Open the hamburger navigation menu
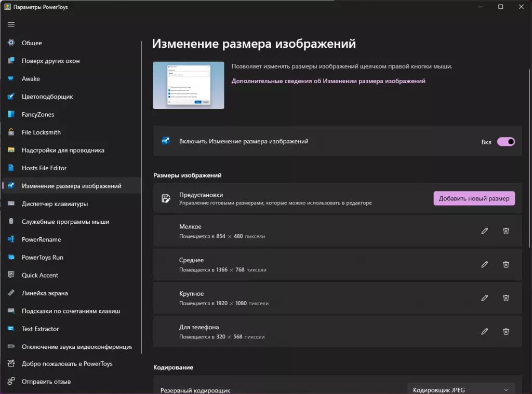The image size is (532, 394). (11, 24)
